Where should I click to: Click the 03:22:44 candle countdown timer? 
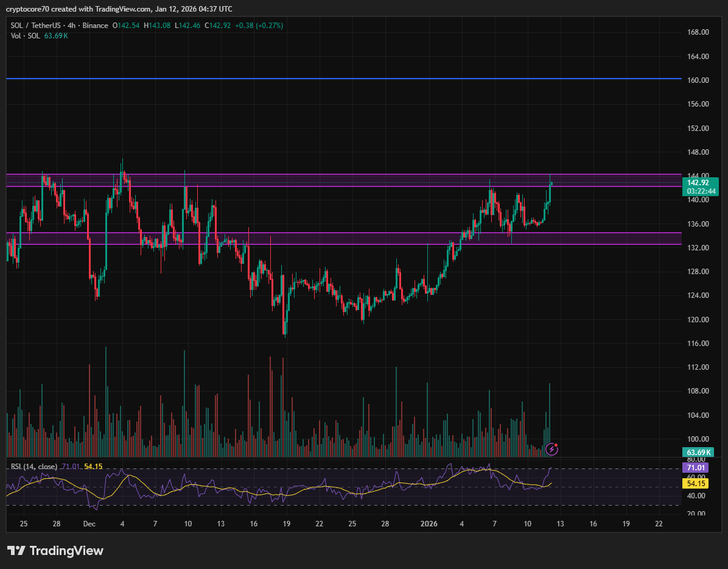coord(700,191)
